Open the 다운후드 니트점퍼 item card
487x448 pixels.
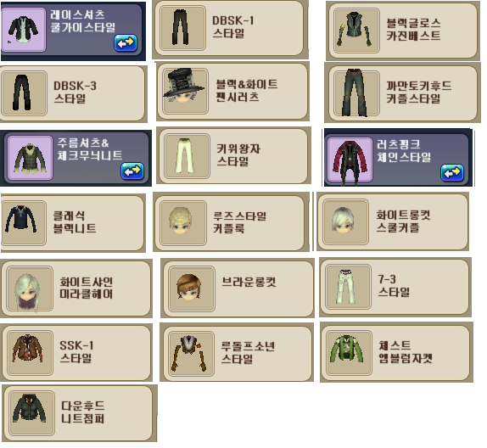[79, 413]
